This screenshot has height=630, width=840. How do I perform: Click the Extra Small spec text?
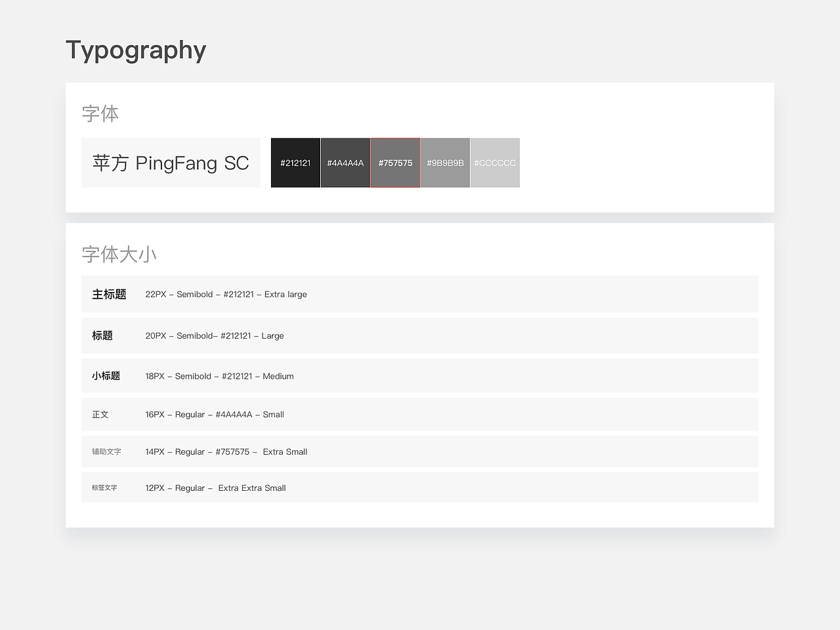pos(285,451)
